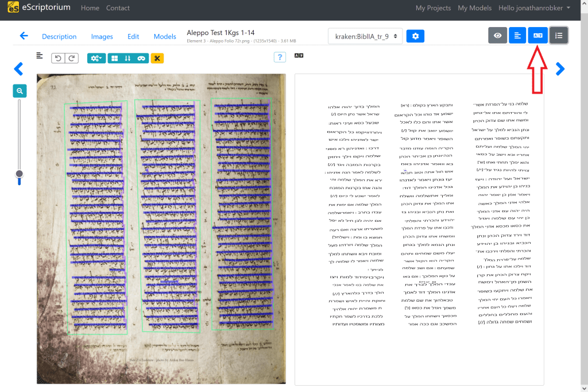Viewport: 588px width, 392px height.
Task: Click the vertical zoom slider handle
Action: [x=20, y=174]
